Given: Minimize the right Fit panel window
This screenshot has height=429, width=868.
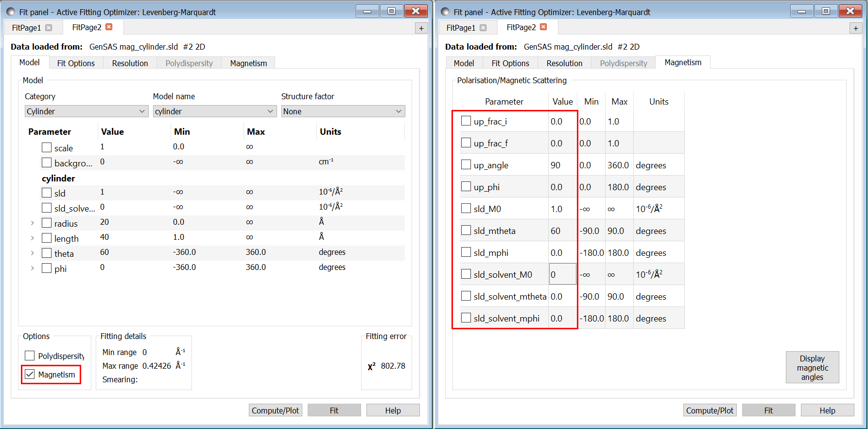Looking at the screenshot, I should pos(801,11).
